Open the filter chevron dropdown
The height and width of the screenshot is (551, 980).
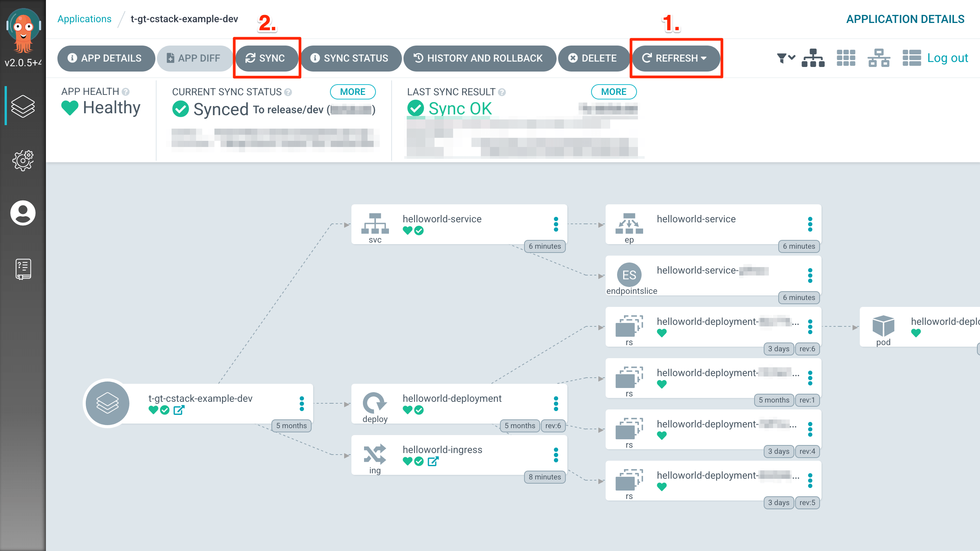coord(792,57)
